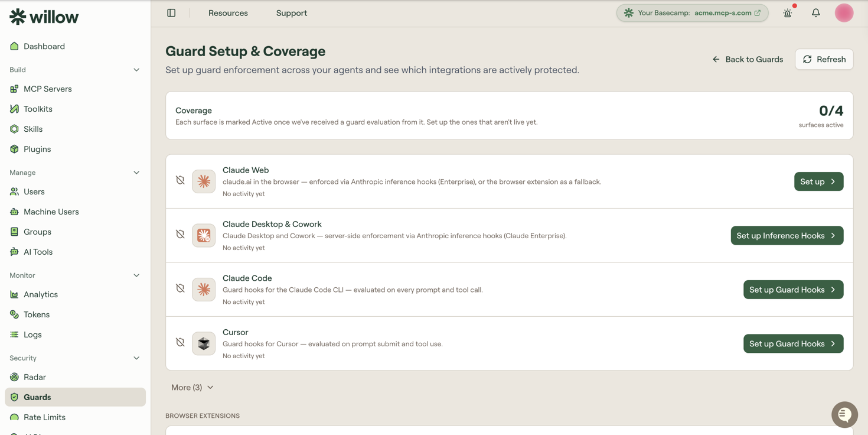868x435 pixels.
Task: Click the Tokens sidebar icon
Action: pos(14,314)
